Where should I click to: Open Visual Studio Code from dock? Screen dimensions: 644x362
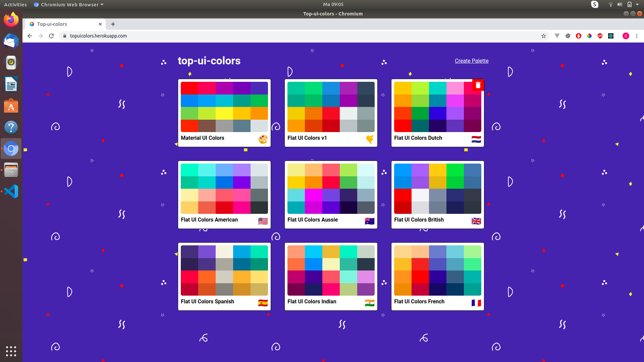[x=11, y=191]
